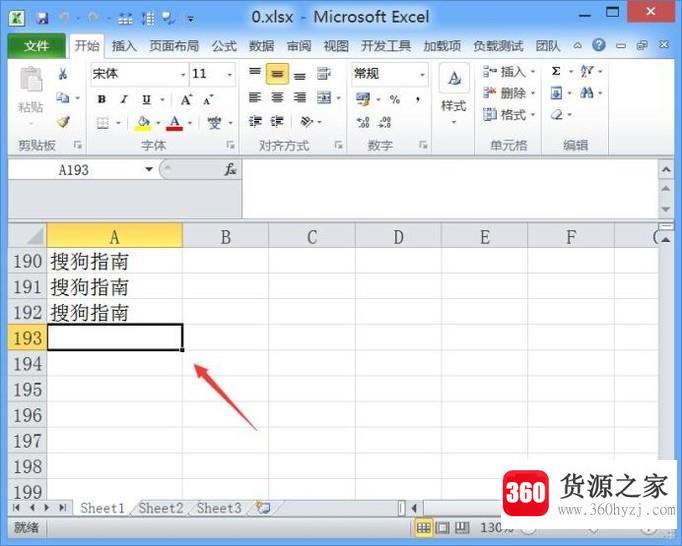Viewport: 682px width, 546px height.
Task: Open the File (文件) tab
Action: 37,46
